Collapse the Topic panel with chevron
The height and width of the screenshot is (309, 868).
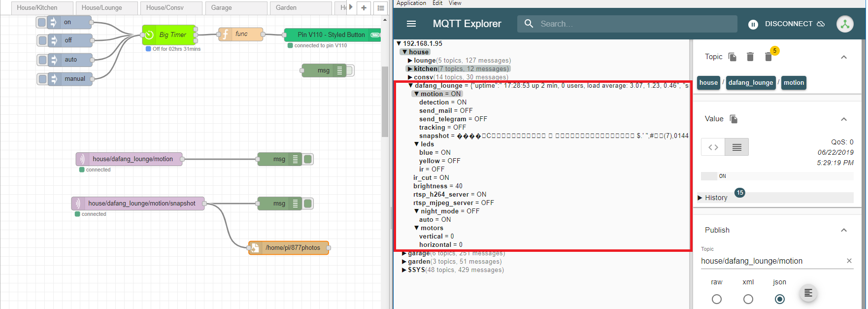(844, 57)
